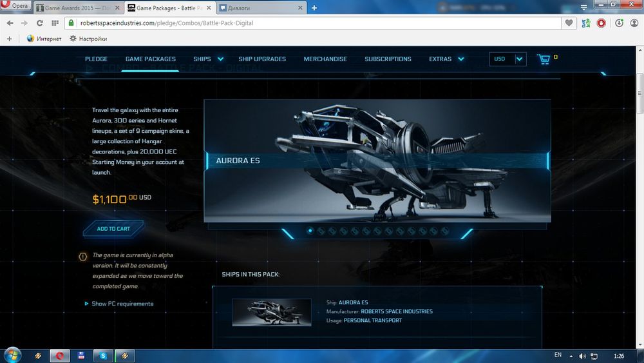This screenshot has height=363, width=644.
Task: Open the USD currency dropdown
Action: point(507,59)
